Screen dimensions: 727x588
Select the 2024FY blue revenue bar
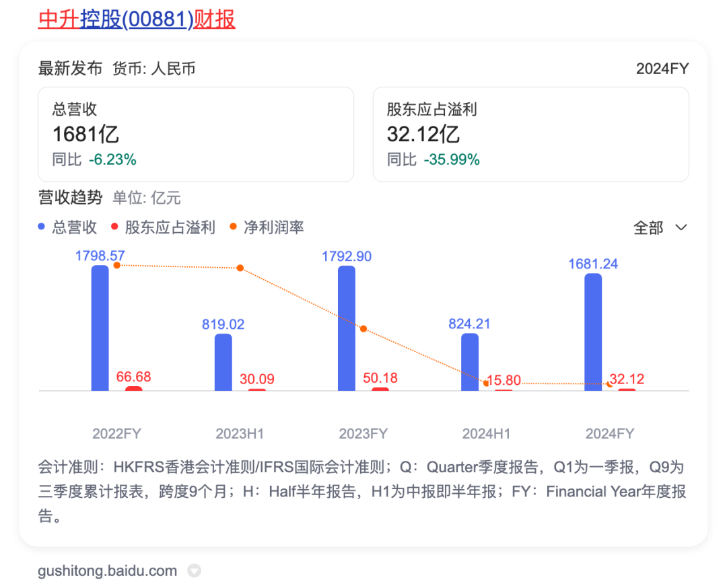(593, 332)
